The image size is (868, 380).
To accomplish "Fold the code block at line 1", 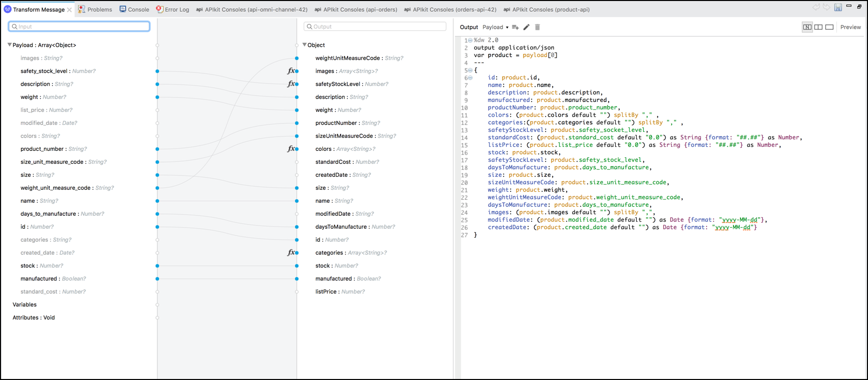I will 470,40.
